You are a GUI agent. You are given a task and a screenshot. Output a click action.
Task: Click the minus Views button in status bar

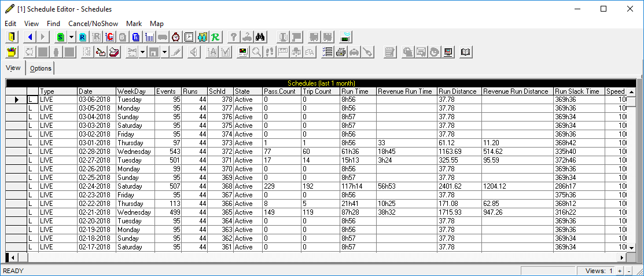(x=629, y=271)
